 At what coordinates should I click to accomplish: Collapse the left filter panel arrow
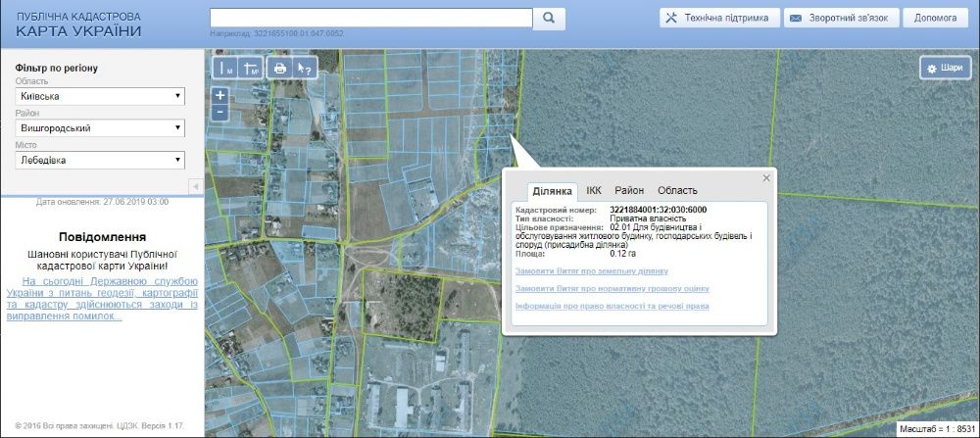tap(194, 186)
